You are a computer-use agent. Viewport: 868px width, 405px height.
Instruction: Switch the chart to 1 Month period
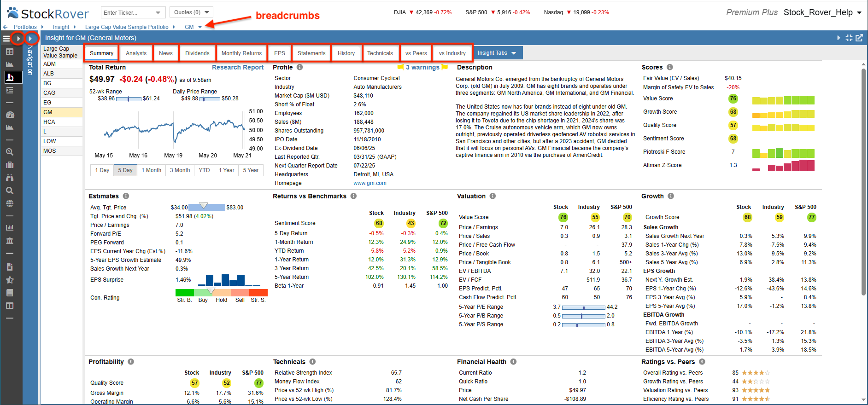click(151, 170)
